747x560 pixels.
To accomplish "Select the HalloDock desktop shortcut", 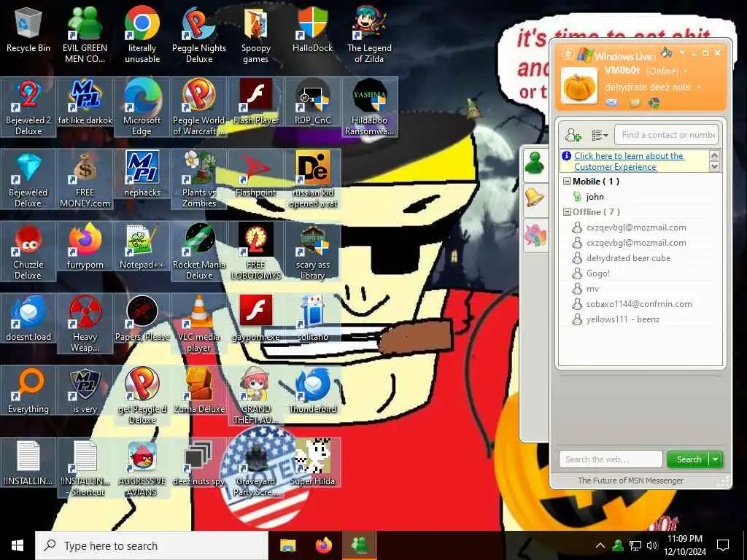I will [312, 30].
